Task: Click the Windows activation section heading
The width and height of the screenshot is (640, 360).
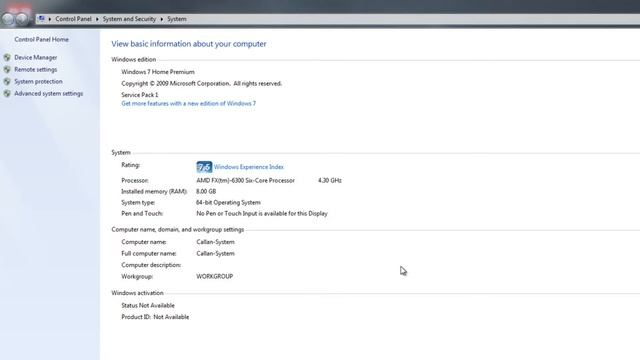Action: [x=137, y=293]
